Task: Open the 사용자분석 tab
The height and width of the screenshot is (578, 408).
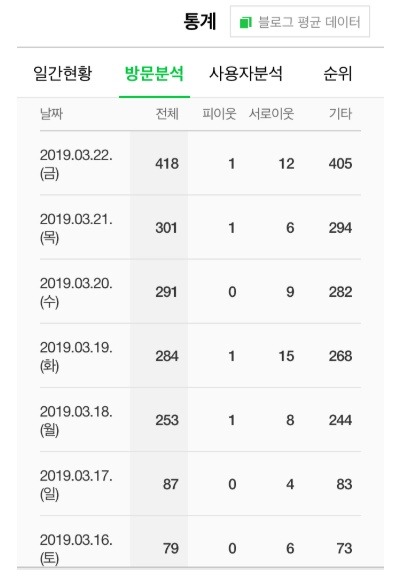Action: (245, 73)
